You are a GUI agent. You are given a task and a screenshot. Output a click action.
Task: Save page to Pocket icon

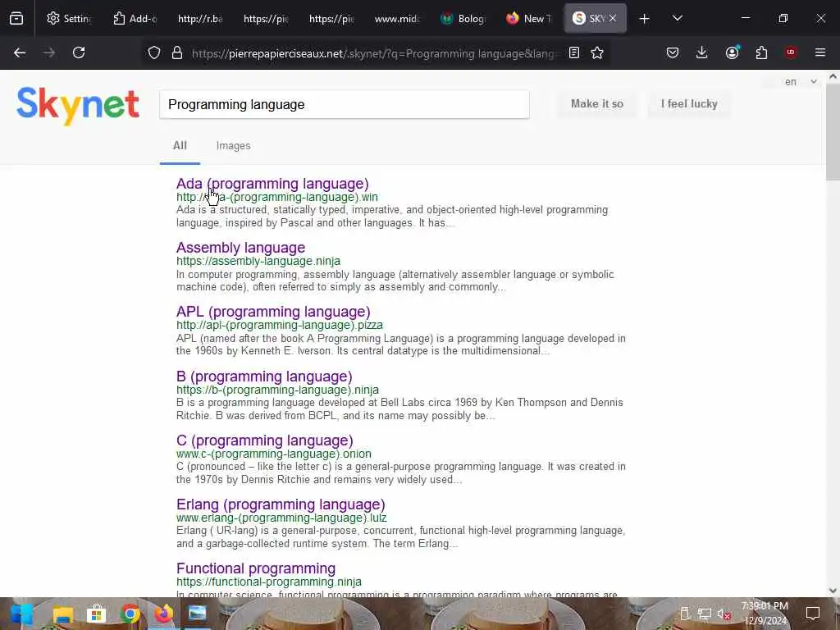(x=673, y=52)
